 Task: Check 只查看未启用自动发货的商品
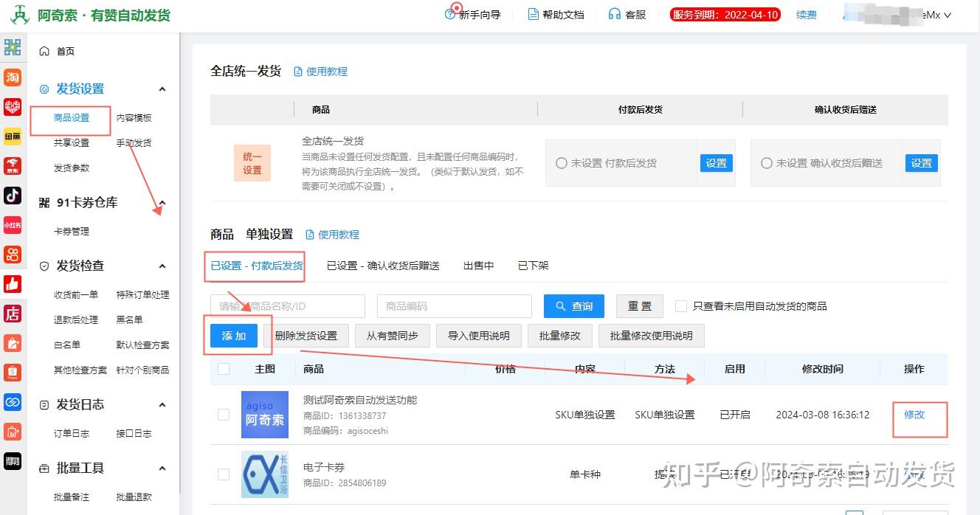click(x=681, y=306)
